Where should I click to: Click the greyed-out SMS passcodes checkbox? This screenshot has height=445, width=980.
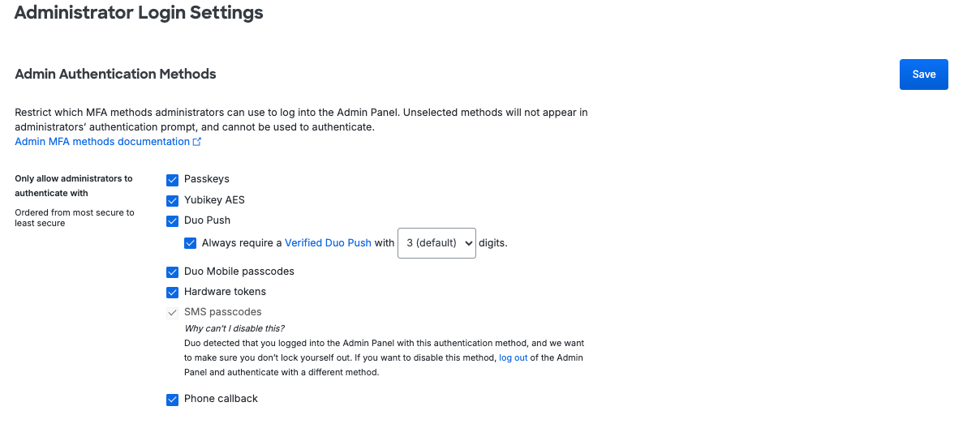click(172, 313)
